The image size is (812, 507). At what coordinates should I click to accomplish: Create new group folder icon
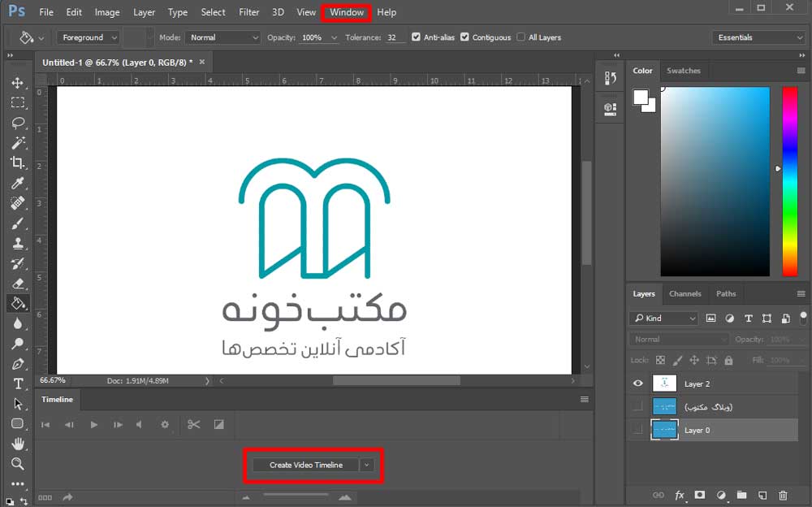[741, 495]
